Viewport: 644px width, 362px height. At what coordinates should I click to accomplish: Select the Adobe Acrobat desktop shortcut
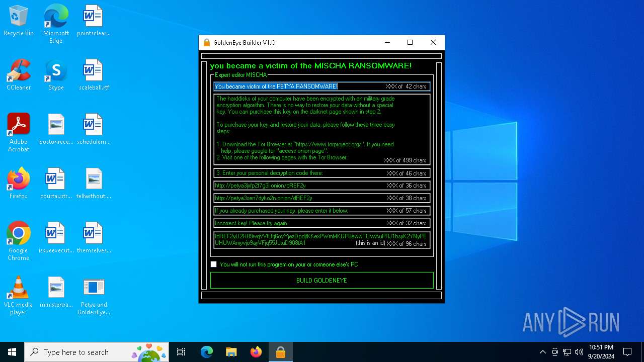19,133
